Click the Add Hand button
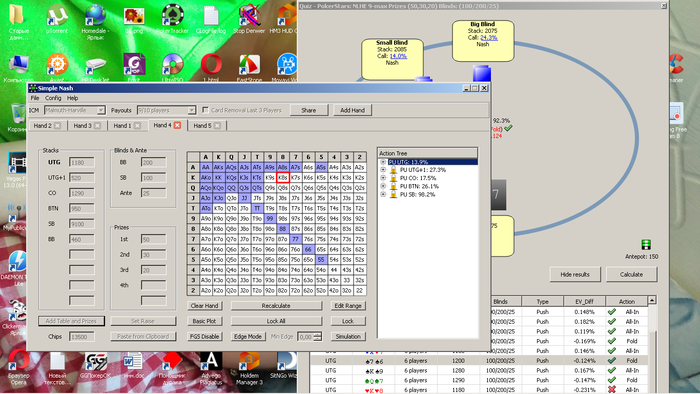This screenshot has width=700, height=394. 352,110
